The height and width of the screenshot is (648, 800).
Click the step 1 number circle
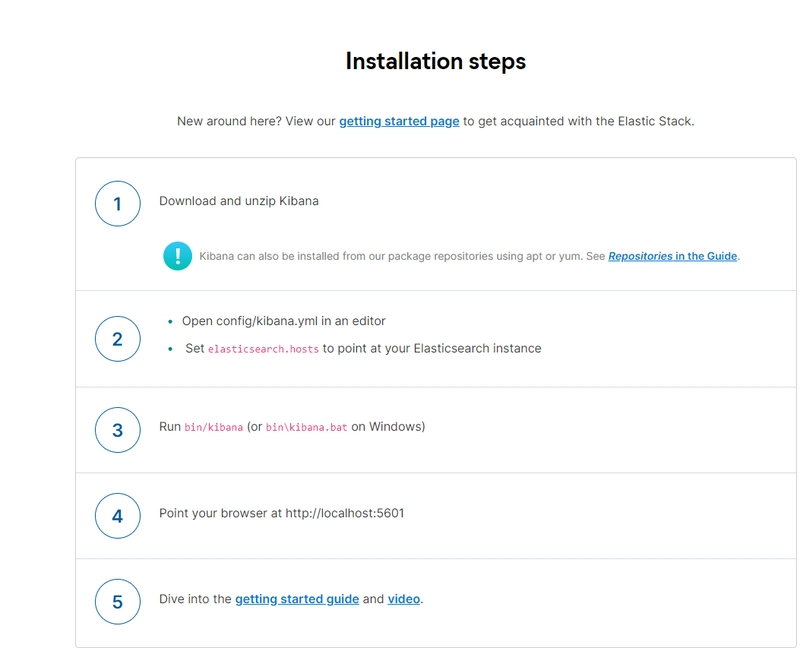[x=117, y=204]
